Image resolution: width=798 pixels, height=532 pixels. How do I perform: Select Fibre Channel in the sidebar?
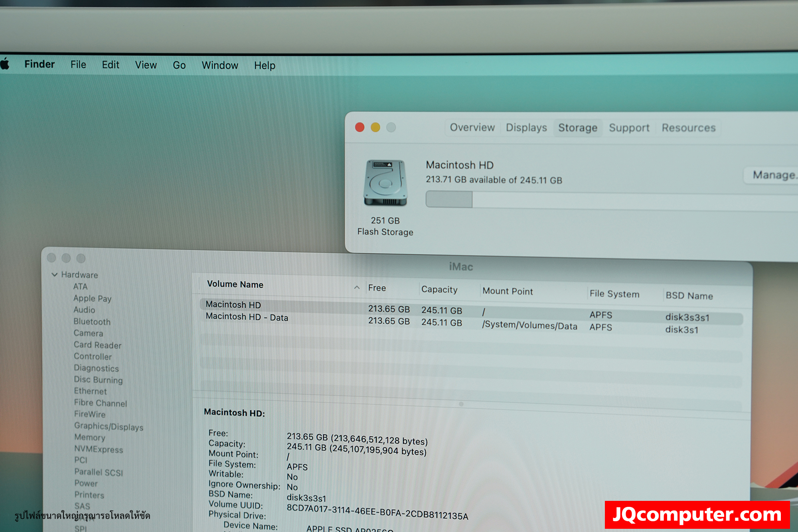tap(101, 403)
